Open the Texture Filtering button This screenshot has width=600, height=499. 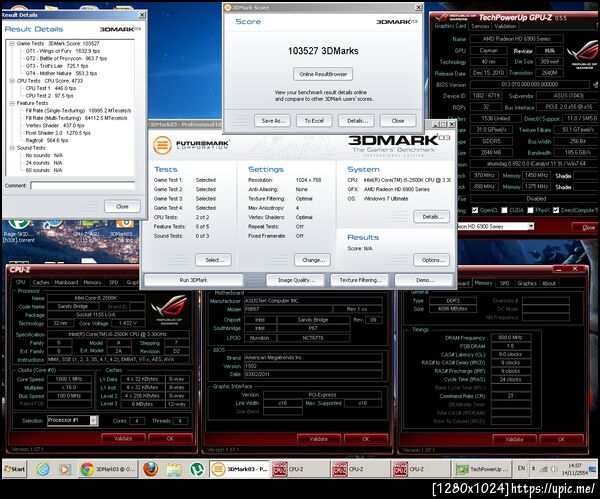tap(360, 280)
